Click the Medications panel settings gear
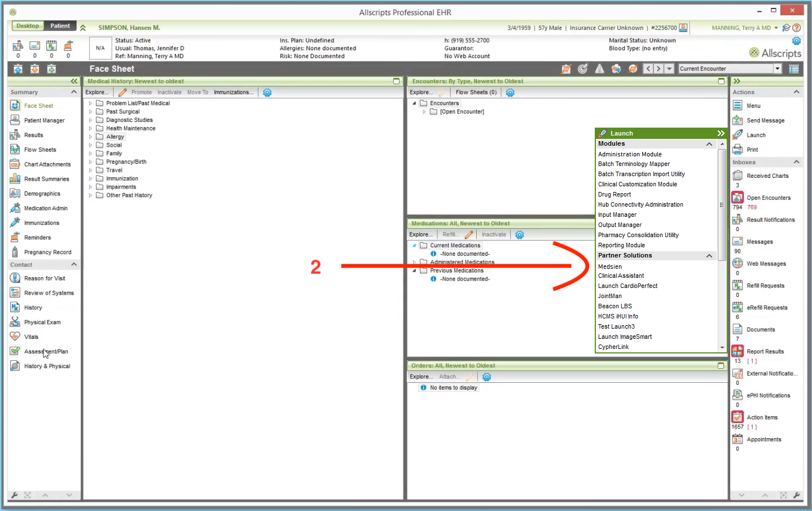The width and height of the screenshot is (812, 511). pyautogui.click(x=519, y=234)
